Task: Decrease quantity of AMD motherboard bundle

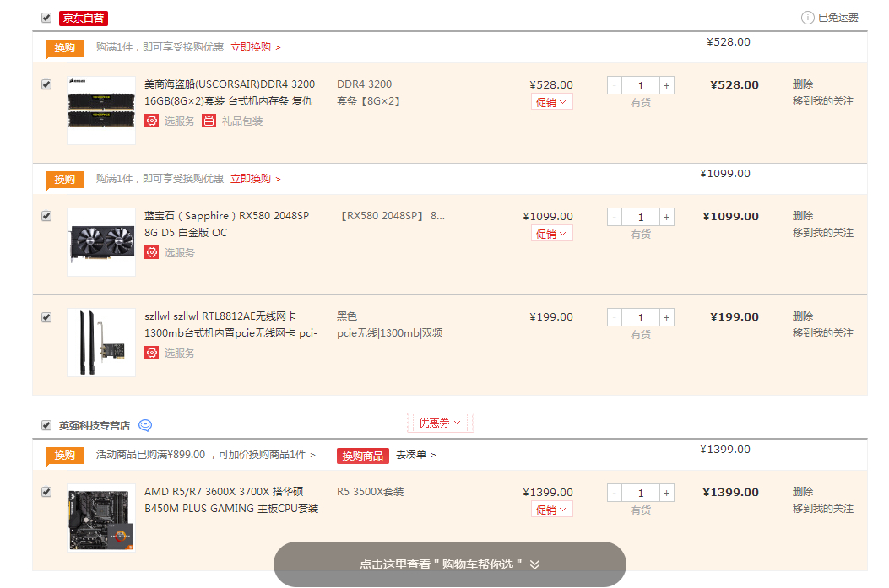Action: pyautogui.click(x=615, y=493)
